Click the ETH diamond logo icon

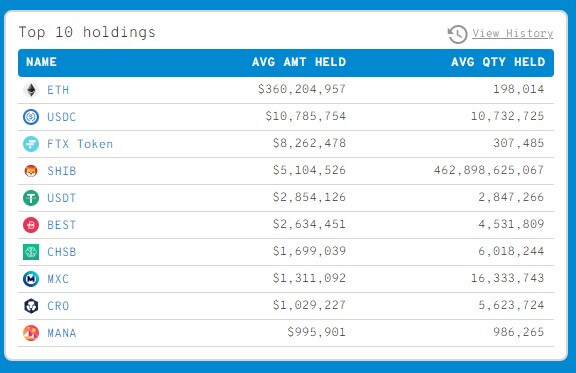[31, 90]
